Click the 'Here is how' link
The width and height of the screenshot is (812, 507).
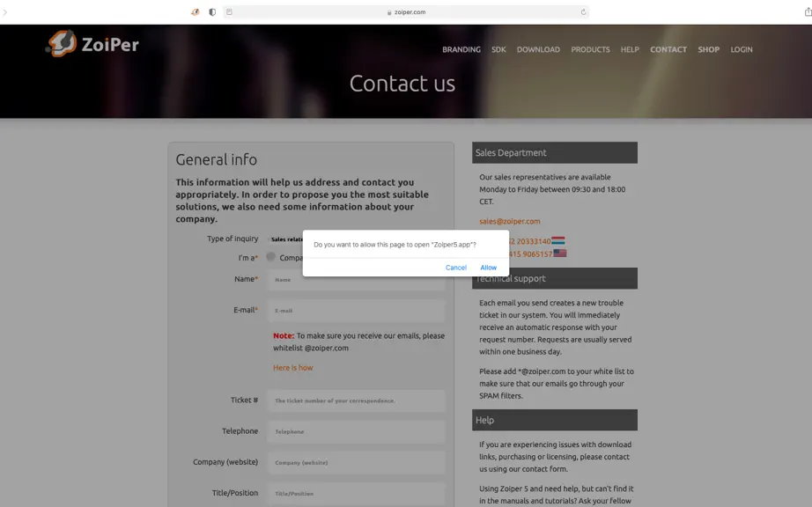point(293,368)
